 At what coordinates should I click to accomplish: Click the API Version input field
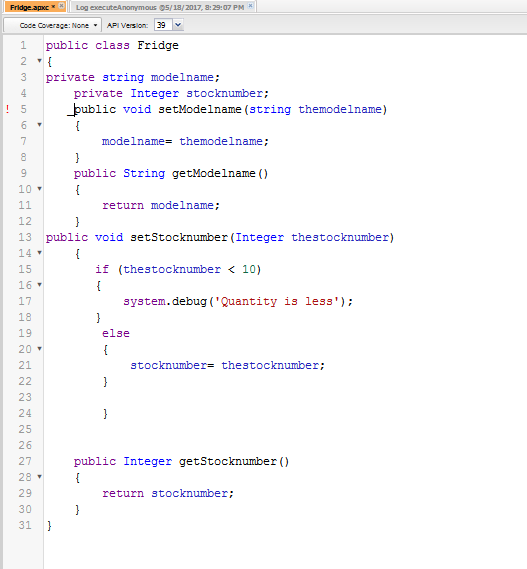pyautogui.click(x=163, y=25)
